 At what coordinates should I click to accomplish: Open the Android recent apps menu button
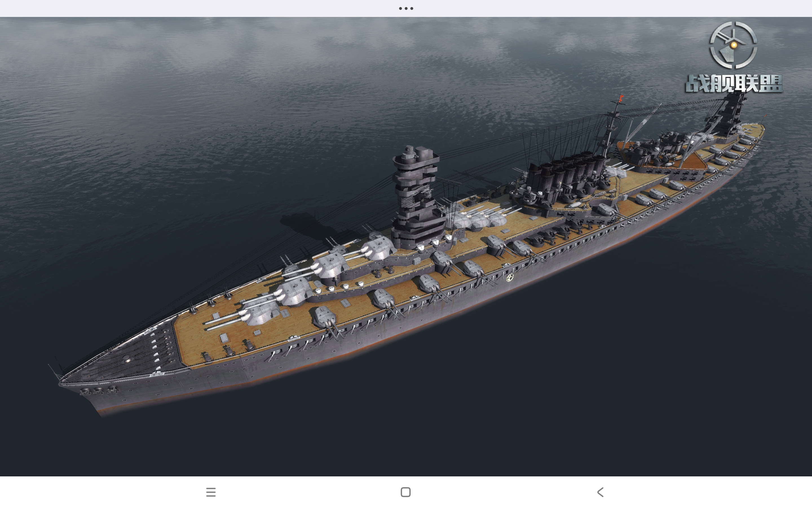pyautogui.click(x=211, y=492)
